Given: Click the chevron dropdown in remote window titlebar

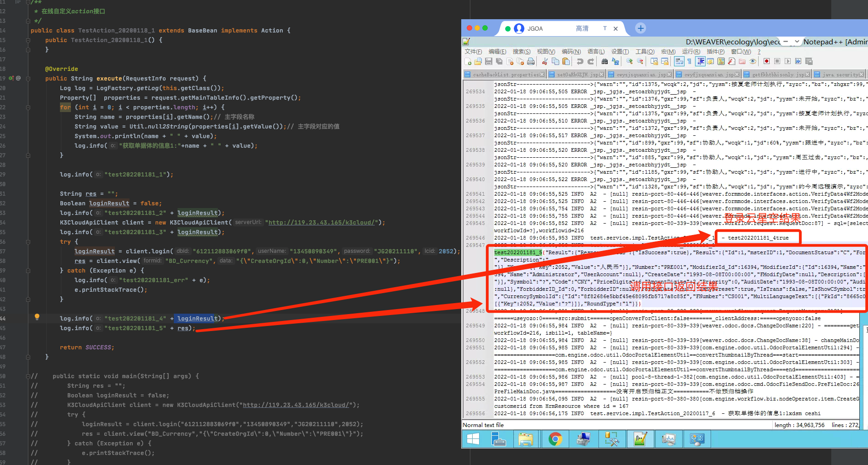Looking at the screenshot, I should (x=797, y=41).
